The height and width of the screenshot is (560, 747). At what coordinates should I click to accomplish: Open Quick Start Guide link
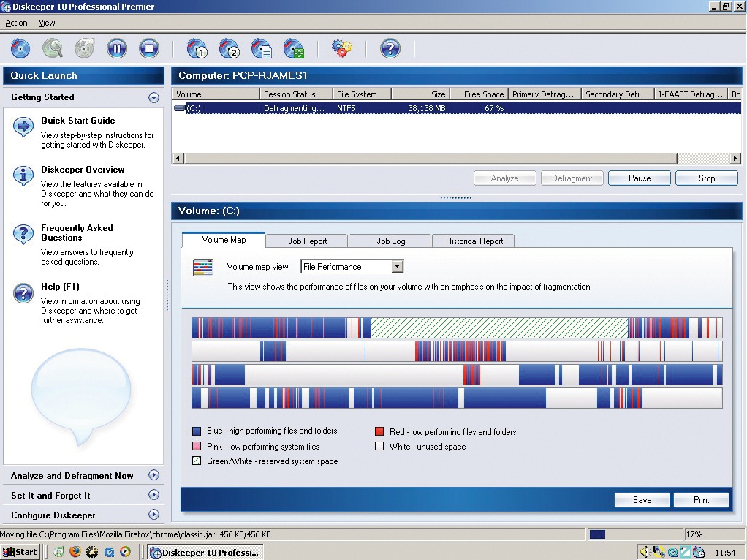(77, 121)
